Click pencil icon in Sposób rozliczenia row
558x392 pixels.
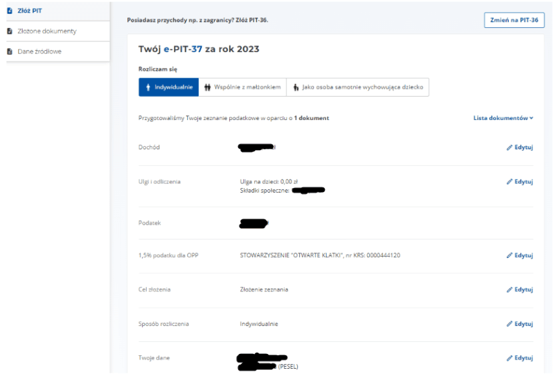tap(509, 324)
